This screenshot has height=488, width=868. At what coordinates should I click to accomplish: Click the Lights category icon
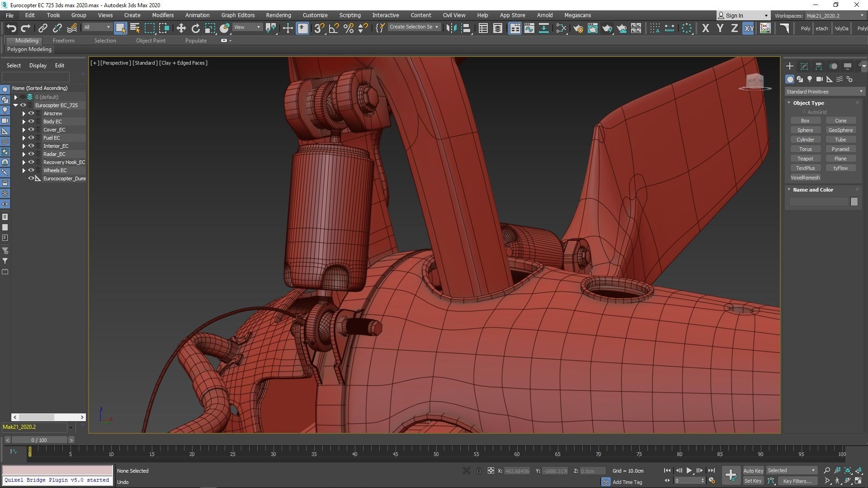pyautogui.click(x=810, y=79)
